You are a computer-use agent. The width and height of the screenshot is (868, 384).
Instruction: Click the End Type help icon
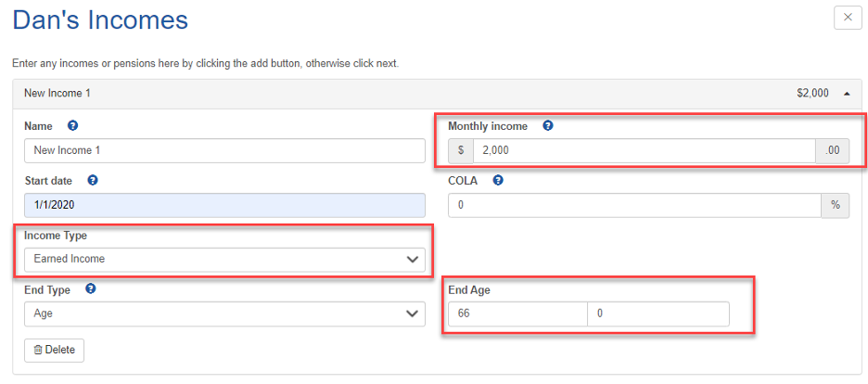click(x=91, y=288)
